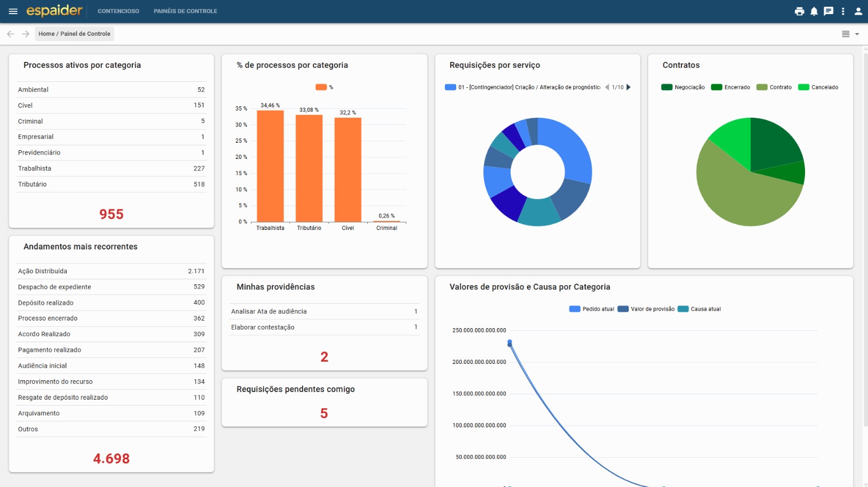Viewport: 868px width, 487px height.
Task: Toggle the Negociação legend series
Action: point(683,87)
